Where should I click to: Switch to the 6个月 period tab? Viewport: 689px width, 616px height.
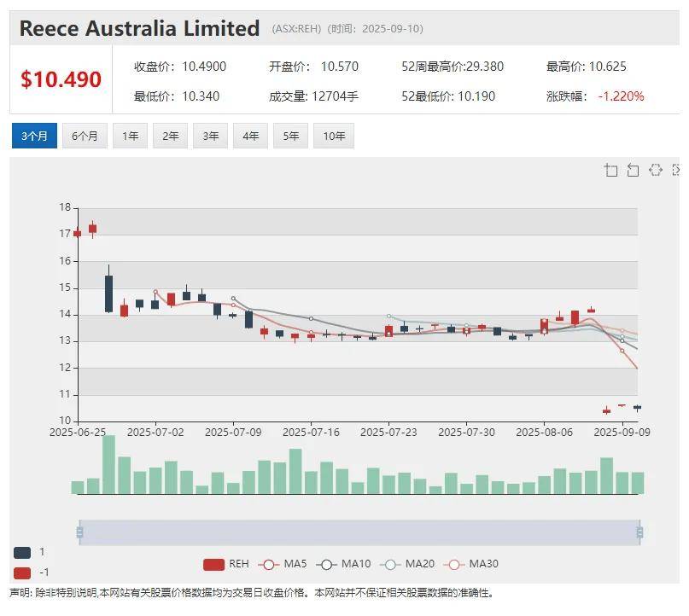coord(85,135)
